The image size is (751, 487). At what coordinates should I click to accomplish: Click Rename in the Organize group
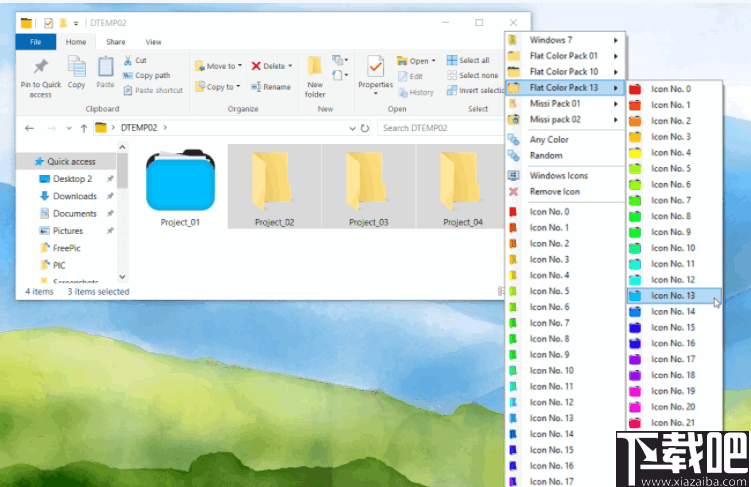pyautogui.click(x=271, y=87)
